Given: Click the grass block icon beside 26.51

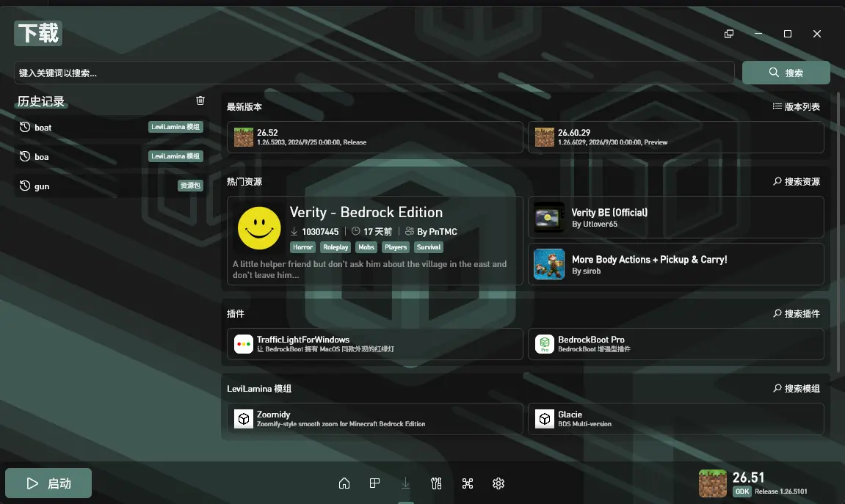Looking at the screenshot, I should (712, 483).
